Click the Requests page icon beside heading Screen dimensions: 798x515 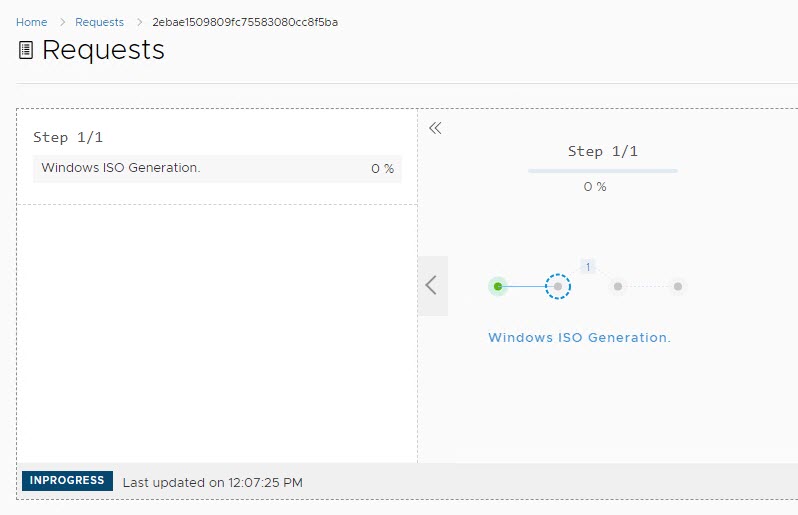pos(26,50)
